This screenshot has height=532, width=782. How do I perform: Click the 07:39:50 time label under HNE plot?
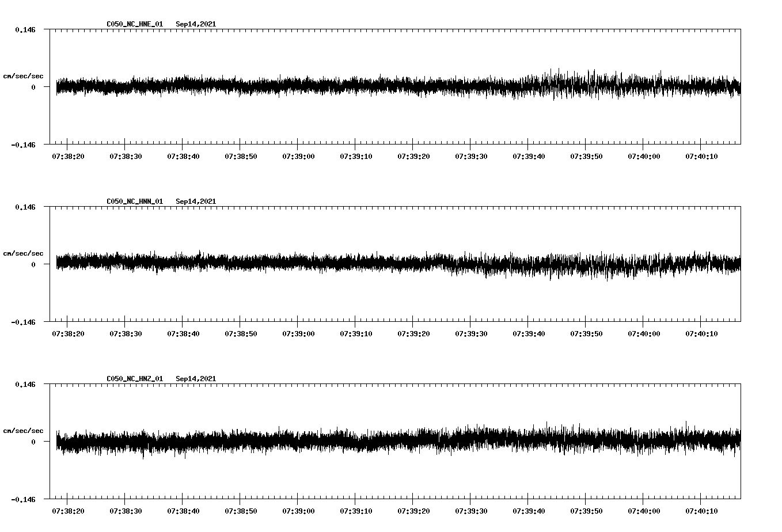coord(586,157)
